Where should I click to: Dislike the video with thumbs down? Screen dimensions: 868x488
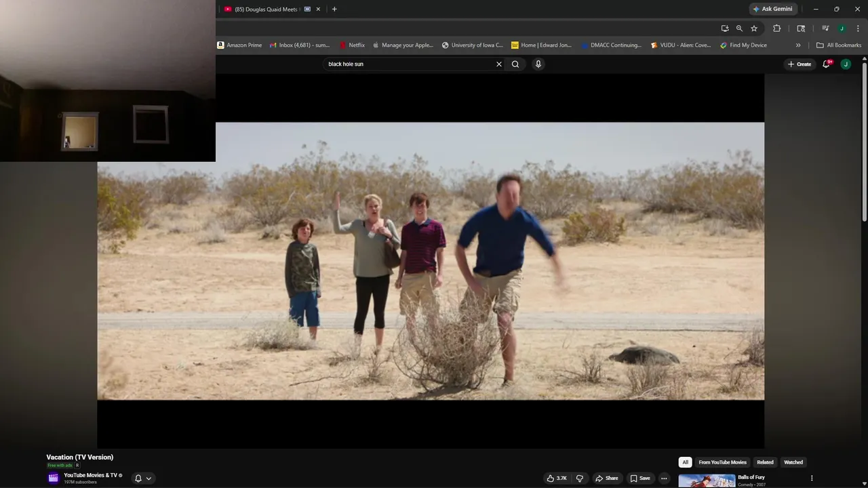pyautogui.click(x=580, y=478)
